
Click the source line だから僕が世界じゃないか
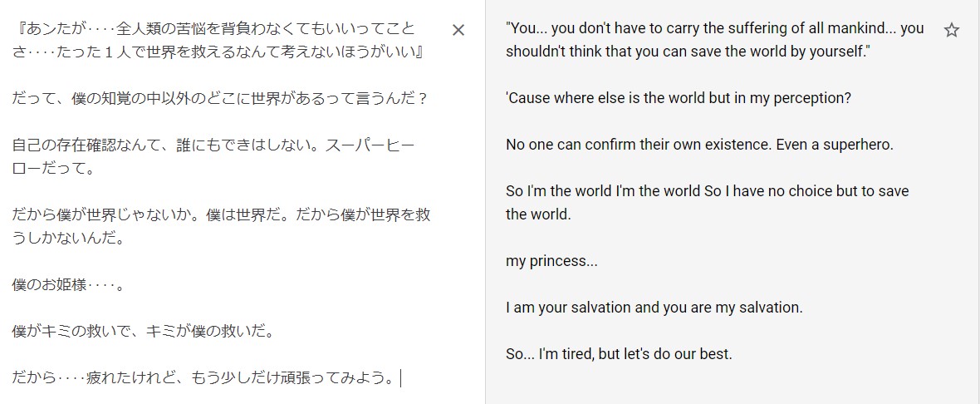tap(221, 215)
